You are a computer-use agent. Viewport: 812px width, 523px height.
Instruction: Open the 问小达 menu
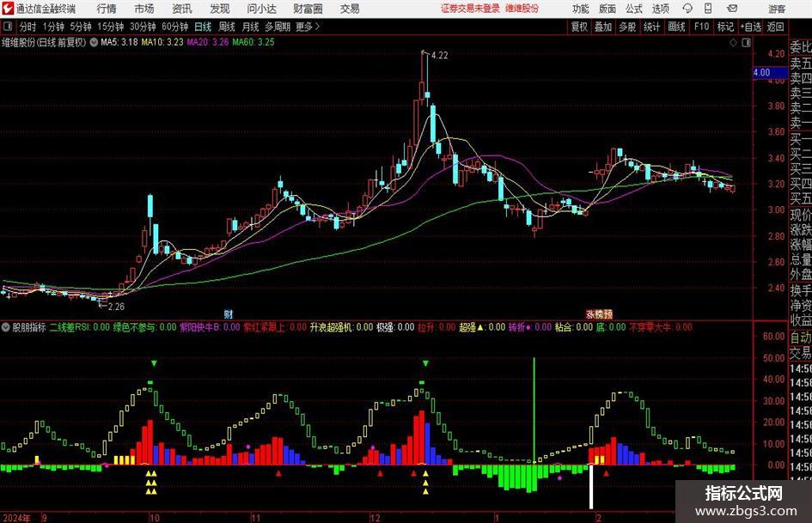(261, 9)
